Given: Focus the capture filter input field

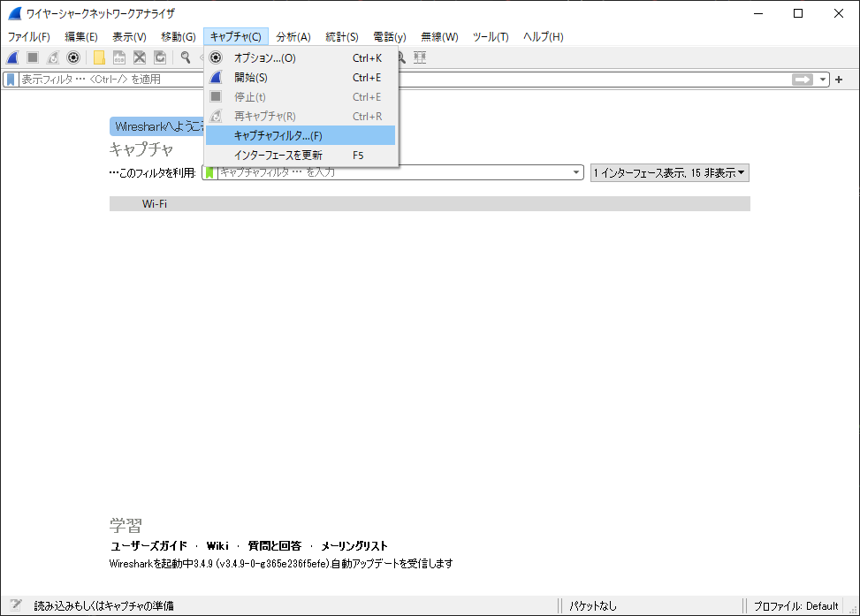Looking at the screenshot, I should [394, 172].
